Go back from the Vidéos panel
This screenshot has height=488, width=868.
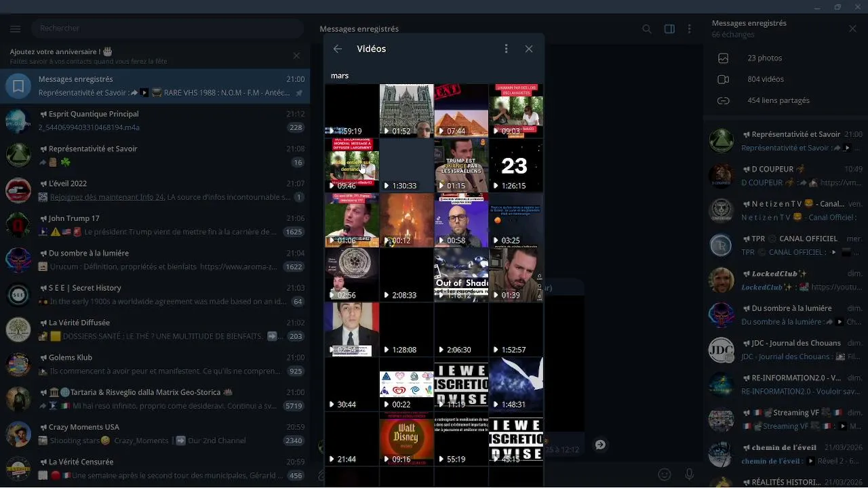coord(338,49)
